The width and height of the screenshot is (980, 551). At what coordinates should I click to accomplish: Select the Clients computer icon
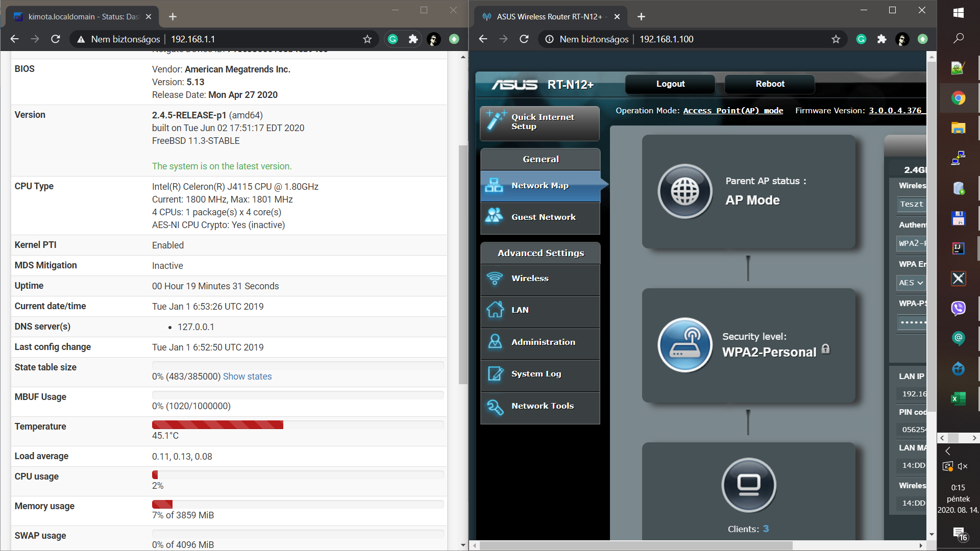pos(749,485)
